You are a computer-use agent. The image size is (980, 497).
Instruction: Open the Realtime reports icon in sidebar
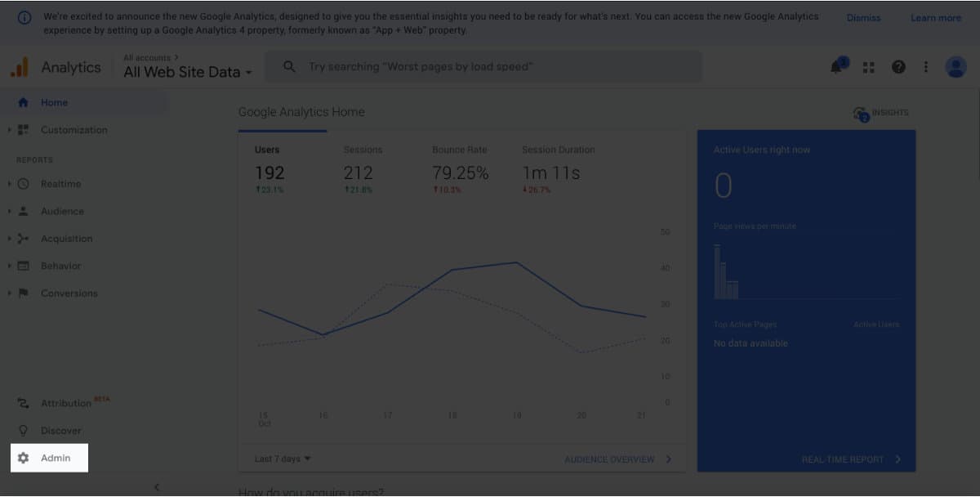[x=24, y=183]
